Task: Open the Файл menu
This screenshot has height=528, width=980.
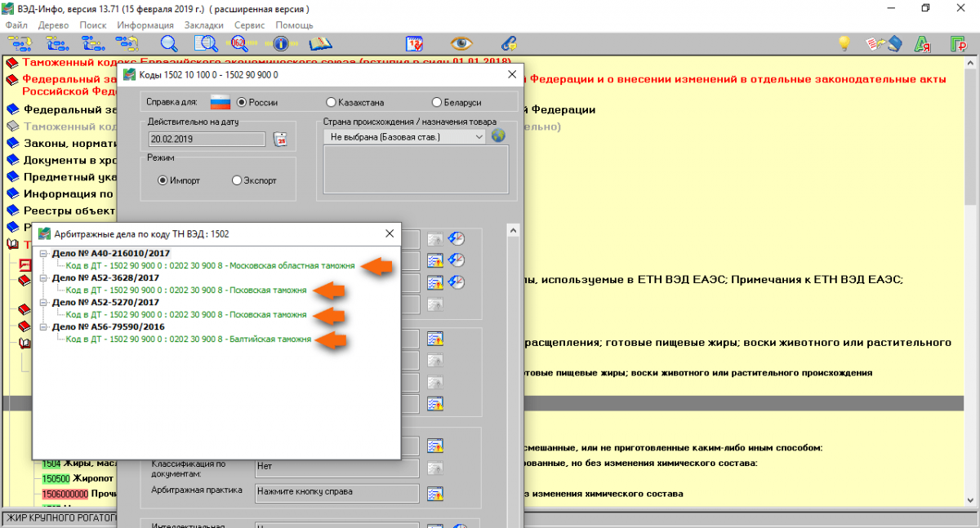Action: click(16, 25)
